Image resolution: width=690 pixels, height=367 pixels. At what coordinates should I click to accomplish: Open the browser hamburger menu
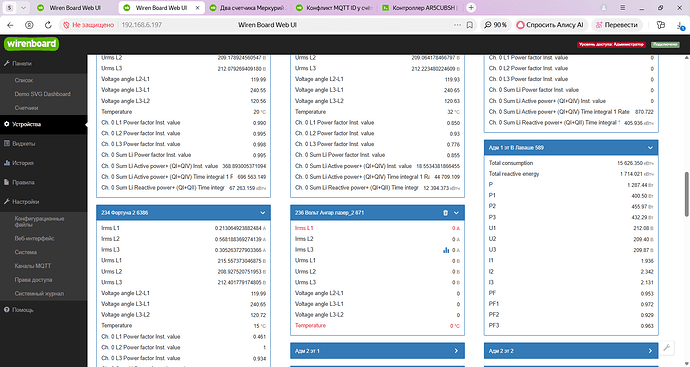click(x=623, y=7)
